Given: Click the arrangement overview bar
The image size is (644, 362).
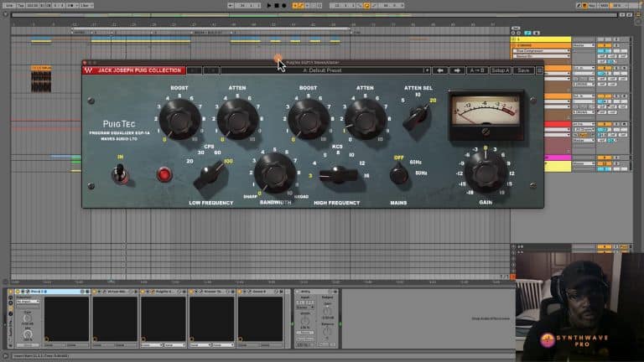Looking at the screenshot, I should [314, 15].
